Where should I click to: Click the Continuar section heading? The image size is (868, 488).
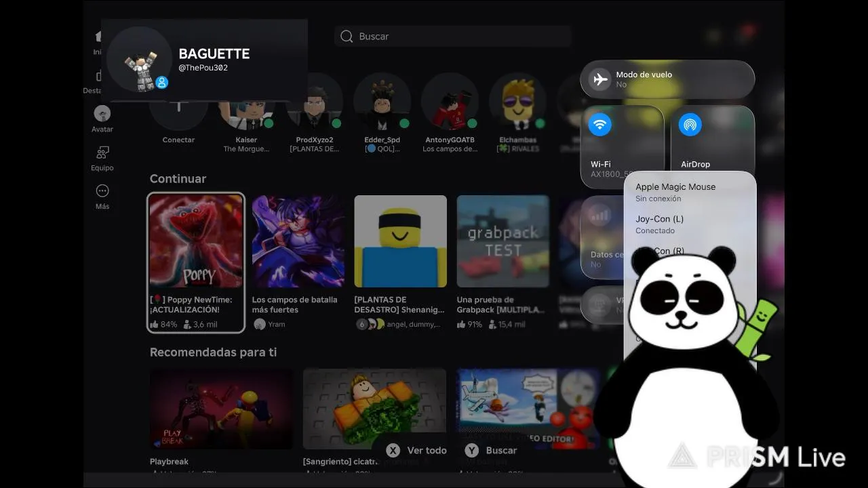point(178,179)
